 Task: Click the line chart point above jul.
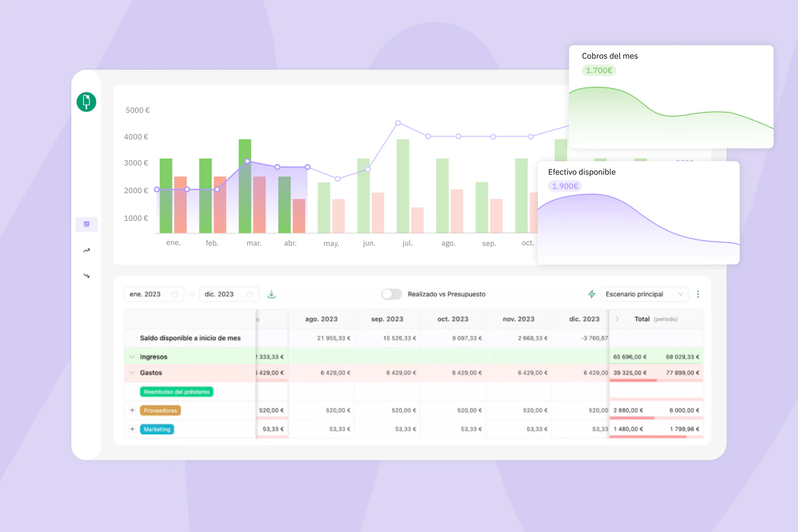[398, 123]
